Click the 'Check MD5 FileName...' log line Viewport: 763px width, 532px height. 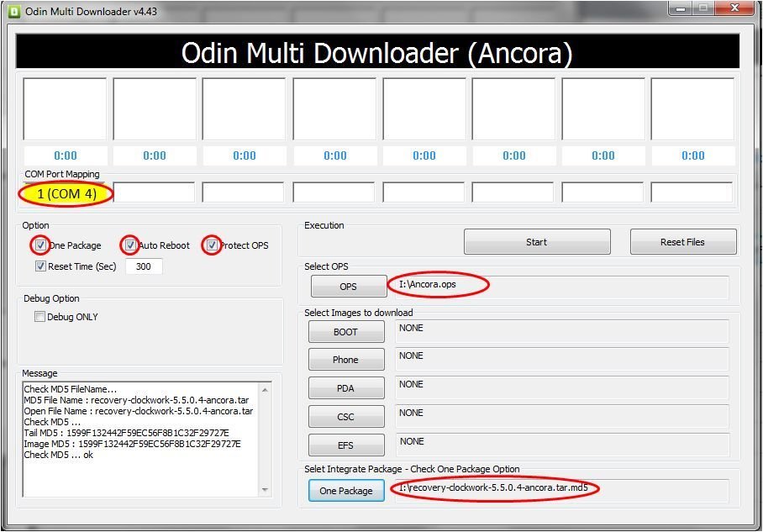coord(71,389)
